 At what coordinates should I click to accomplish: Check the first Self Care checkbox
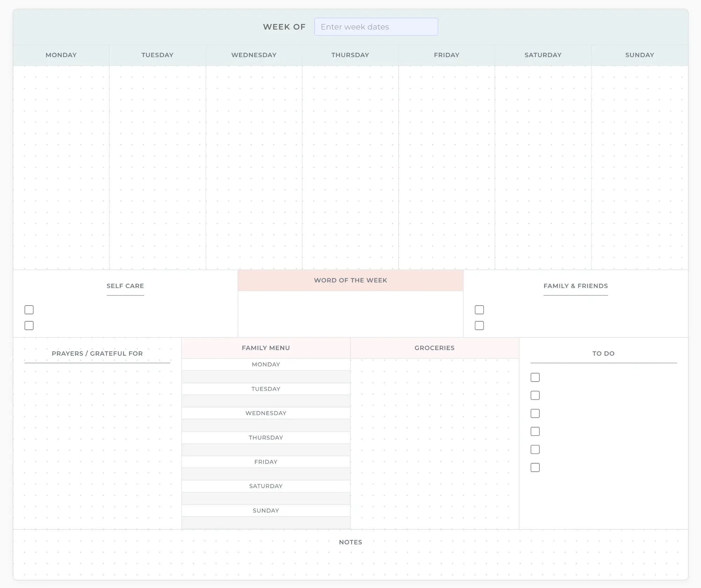coord(29,310)
